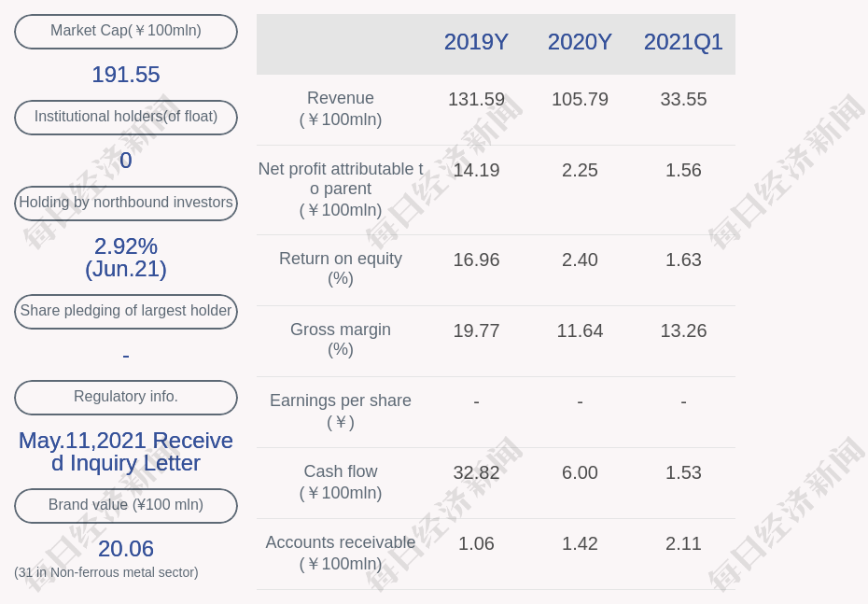The width and height of the screenshot is (868, 604).
Task: Select the Institutional holders(of float) pill
Action: tap(126, 117)
